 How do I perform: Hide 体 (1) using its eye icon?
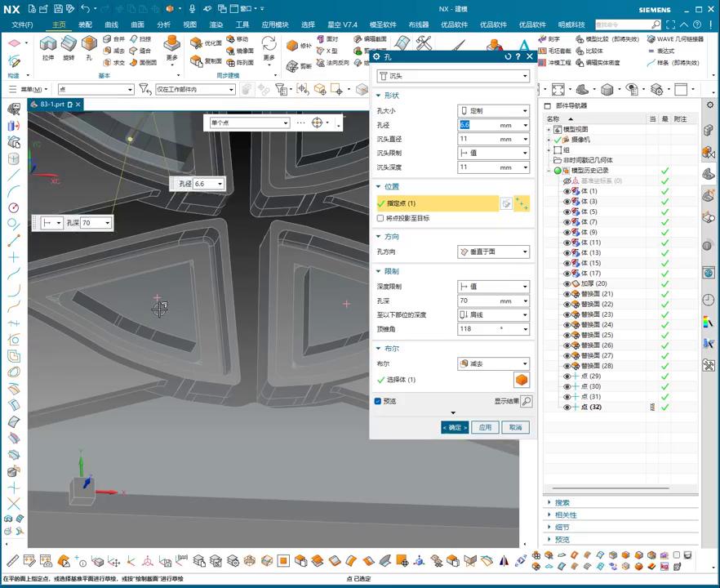(567, 191)
